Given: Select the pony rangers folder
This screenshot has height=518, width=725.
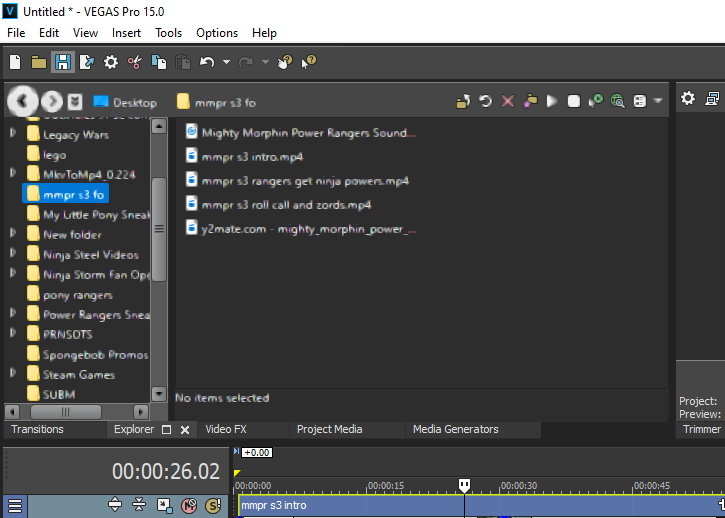Looking at the screenshot, I should (70, 295).
